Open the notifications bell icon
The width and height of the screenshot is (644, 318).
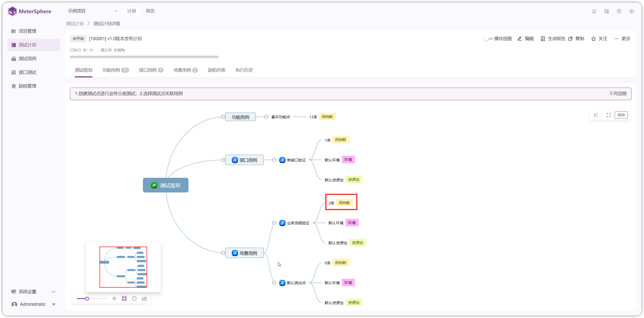(594, 11)
